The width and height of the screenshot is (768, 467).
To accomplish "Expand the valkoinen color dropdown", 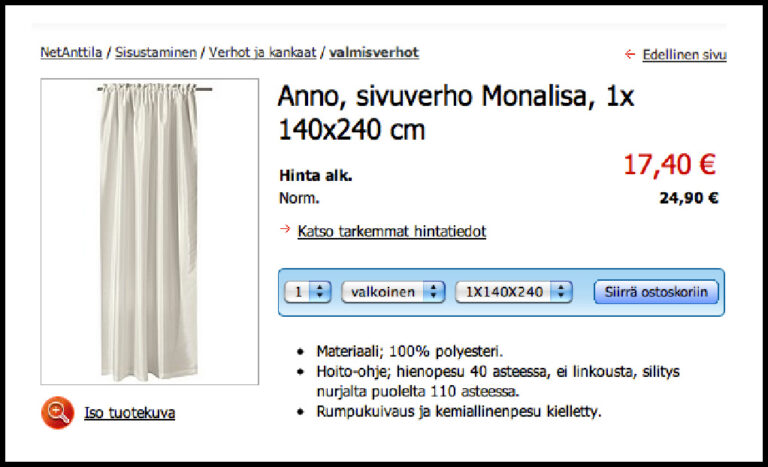I will pos(393,292).
